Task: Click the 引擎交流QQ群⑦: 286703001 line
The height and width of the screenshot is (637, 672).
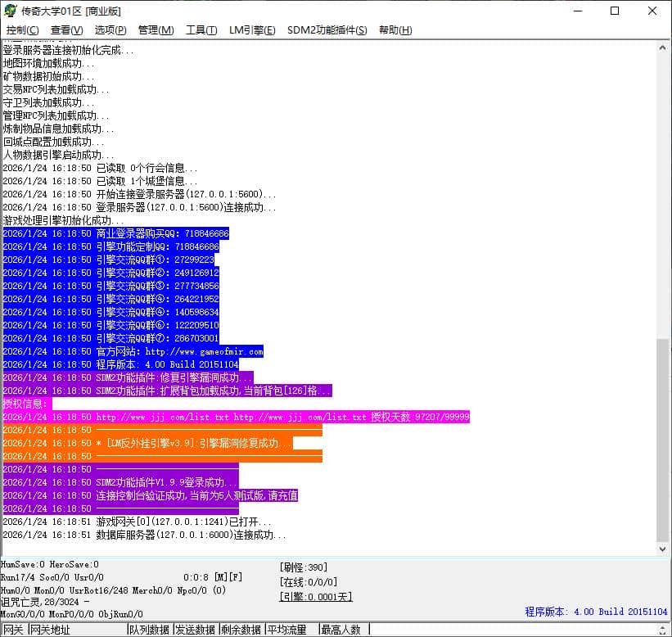Action: tap(111, 339)
